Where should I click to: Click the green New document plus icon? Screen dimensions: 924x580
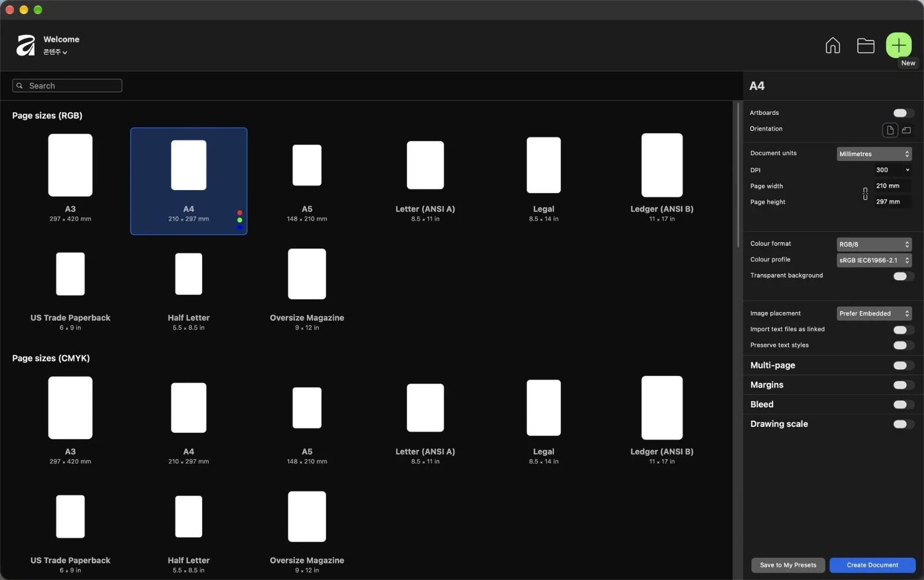point(899,45)
